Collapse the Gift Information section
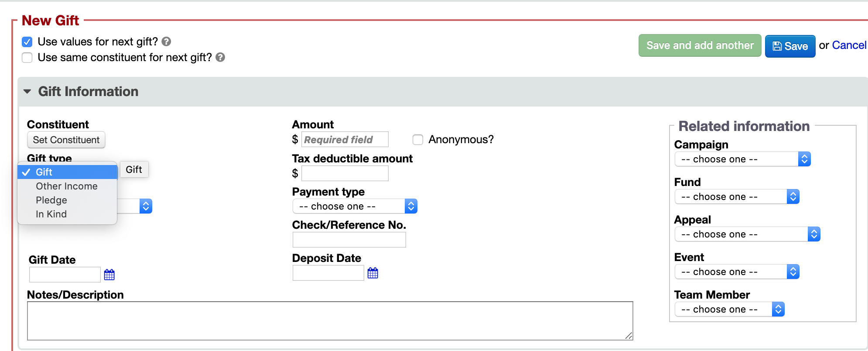 point(27,91)
